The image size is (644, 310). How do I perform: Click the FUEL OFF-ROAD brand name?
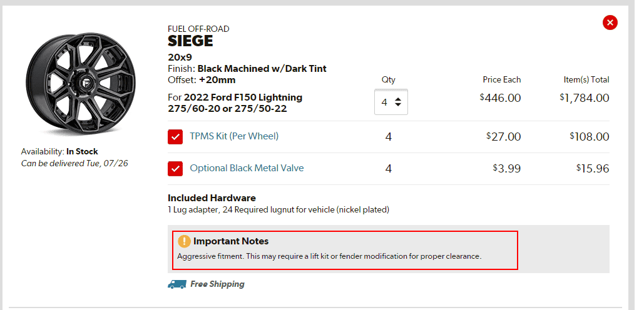coord(198,29)
